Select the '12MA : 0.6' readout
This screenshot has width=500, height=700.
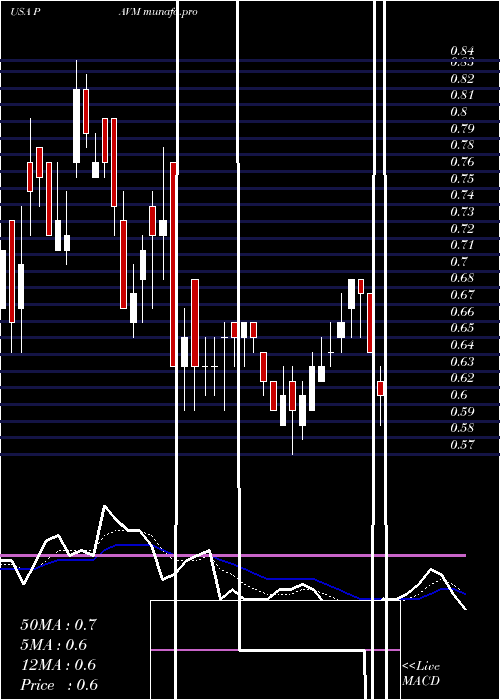[58, 664]
